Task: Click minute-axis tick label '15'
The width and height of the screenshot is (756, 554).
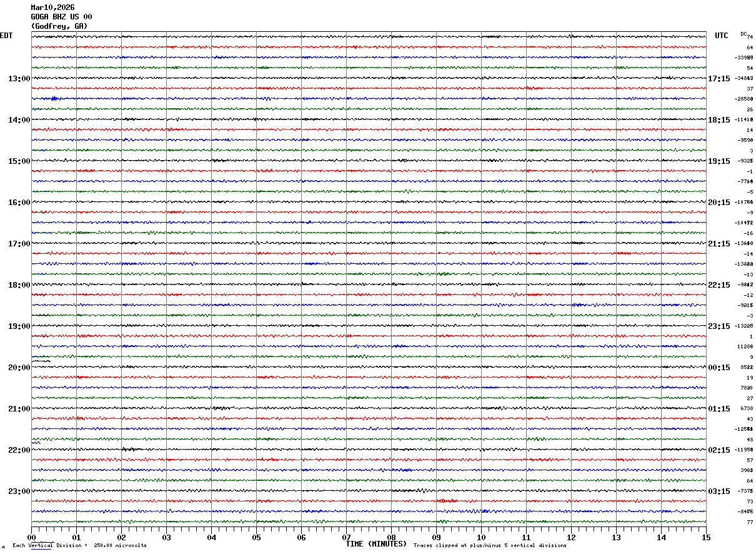Action: click(706, 537)
